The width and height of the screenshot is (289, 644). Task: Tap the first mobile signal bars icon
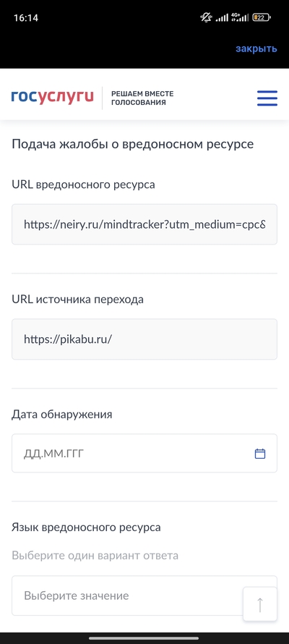pos(222,17)
